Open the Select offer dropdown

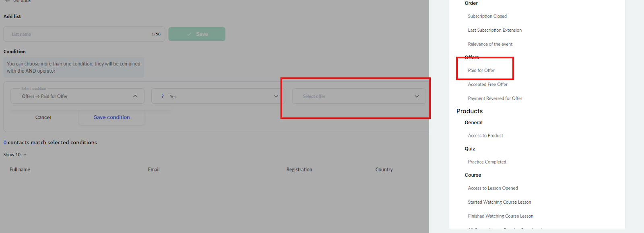[359, 96]
